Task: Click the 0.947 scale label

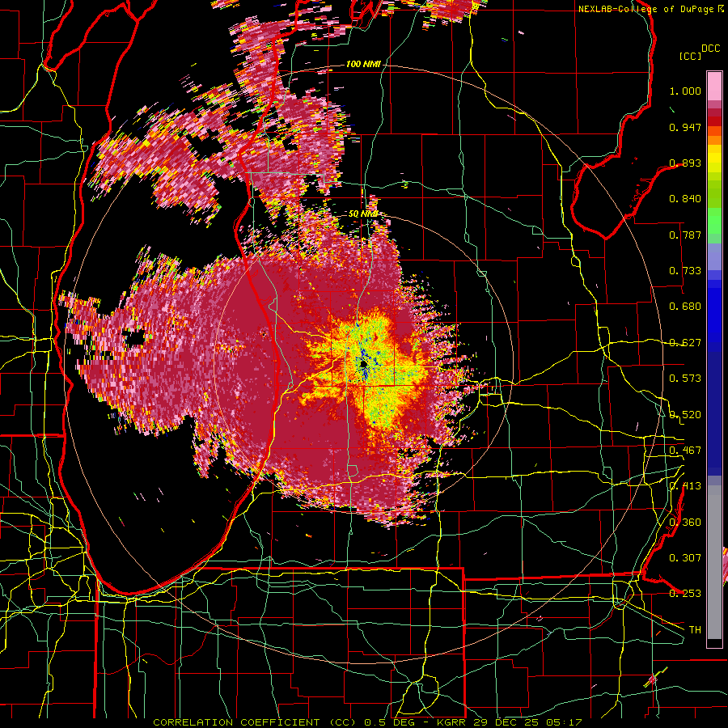Action: 685,127
